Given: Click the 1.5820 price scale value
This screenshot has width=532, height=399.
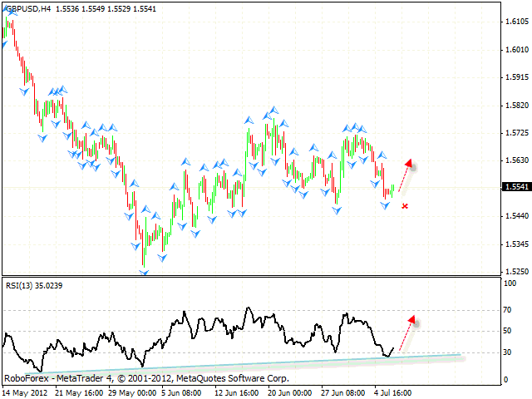Looking at the screenshot, I should pyautogui.click(x=515, y=106).
